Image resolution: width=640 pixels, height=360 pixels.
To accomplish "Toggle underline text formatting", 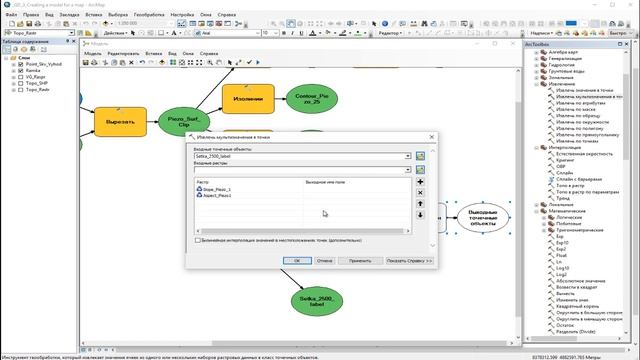I will coord(301,33).
